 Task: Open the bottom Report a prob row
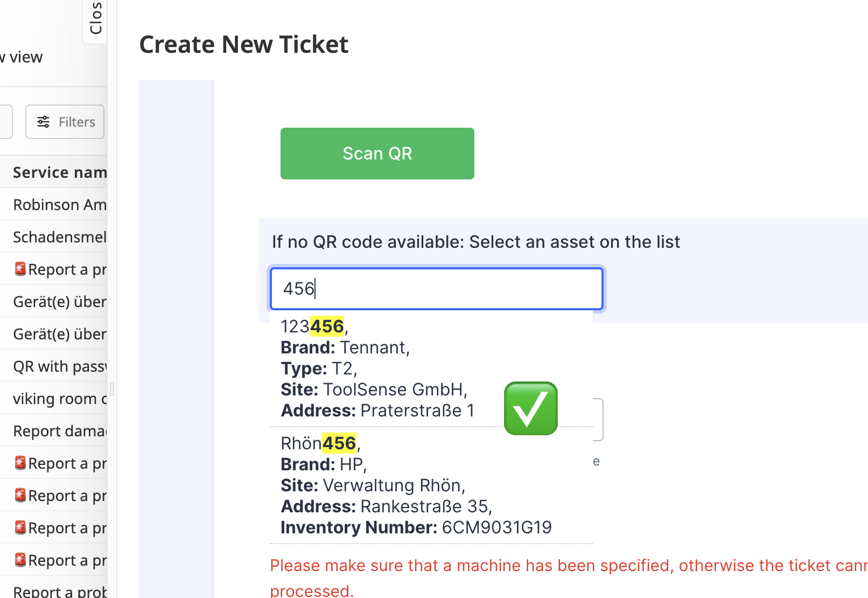pos(59,591)
